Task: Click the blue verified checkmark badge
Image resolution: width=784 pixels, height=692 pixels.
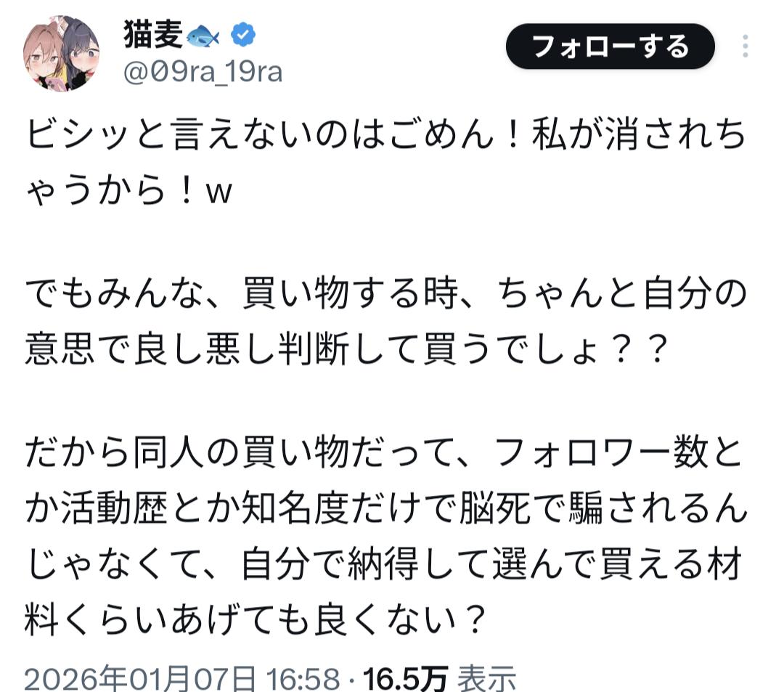Action: click(242, 35)
